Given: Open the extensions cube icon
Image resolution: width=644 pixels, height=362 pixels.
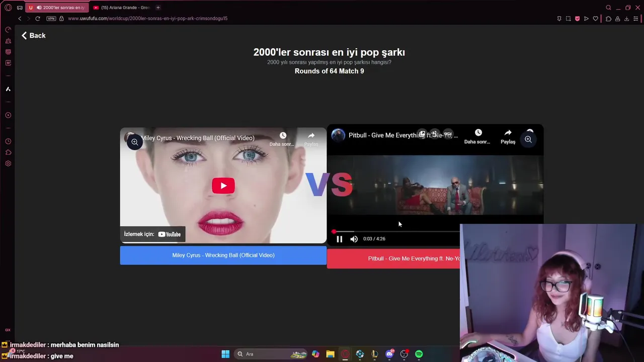Looking at the screenshot, I should (x=608, y=19).
